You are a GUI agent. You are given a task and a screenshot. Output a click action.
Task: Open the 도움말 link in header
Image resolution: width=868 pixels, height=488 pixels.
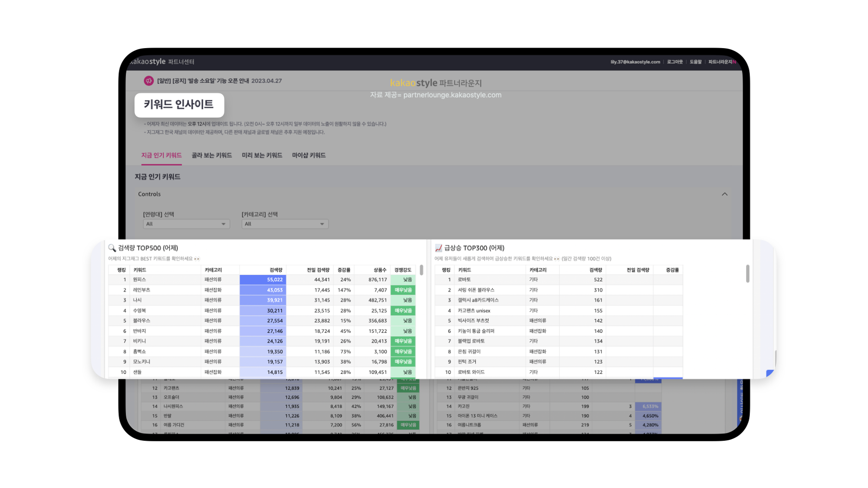pyautogui.click(x=696, y=62)
